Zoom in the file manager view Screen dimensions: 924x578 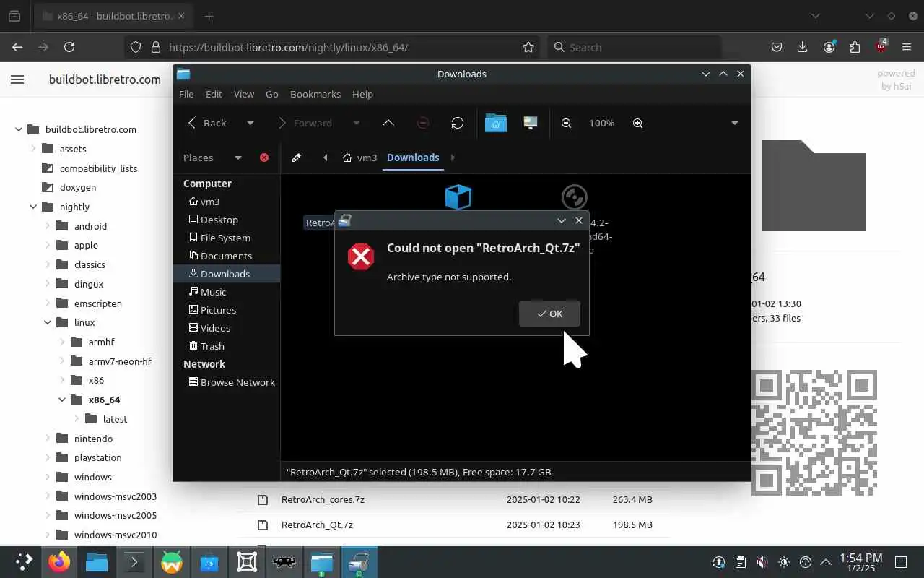(x=638, y=123)
